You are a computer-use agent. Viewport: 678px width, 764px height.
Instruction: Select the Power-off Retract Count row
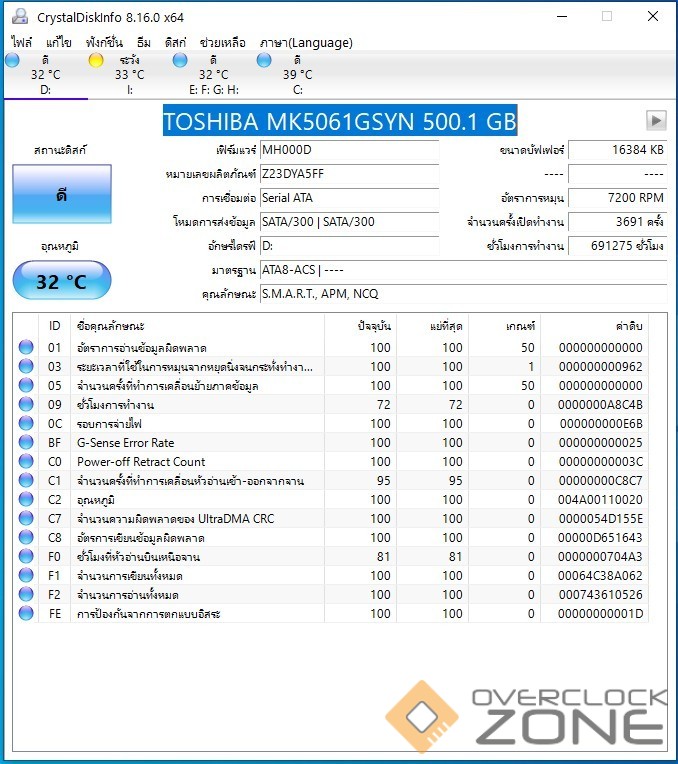331,461
